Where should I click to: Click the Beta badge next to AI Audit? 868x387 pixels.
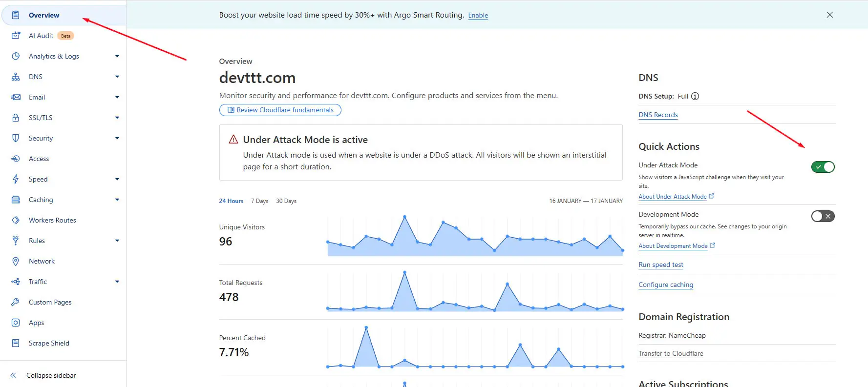tap(65, 36)
